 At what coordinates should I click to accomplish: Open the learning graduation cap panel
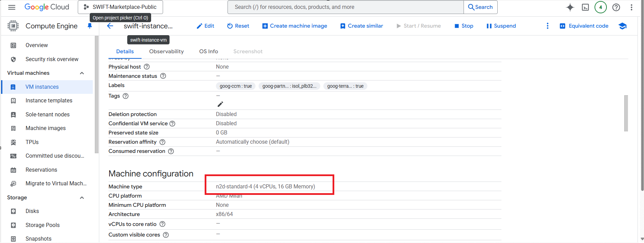point(623,26)
